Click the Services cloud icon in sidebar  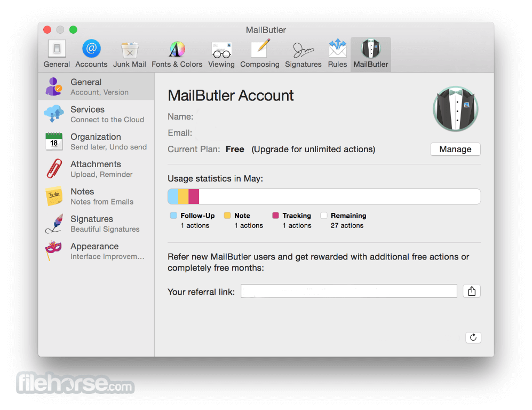coord(53,114)
